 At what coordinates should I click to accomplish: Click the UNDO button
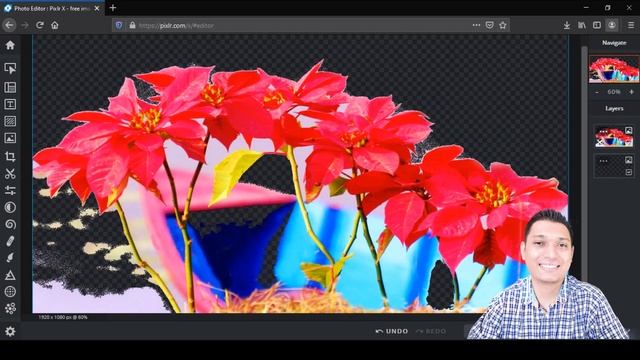coord(392,331)
